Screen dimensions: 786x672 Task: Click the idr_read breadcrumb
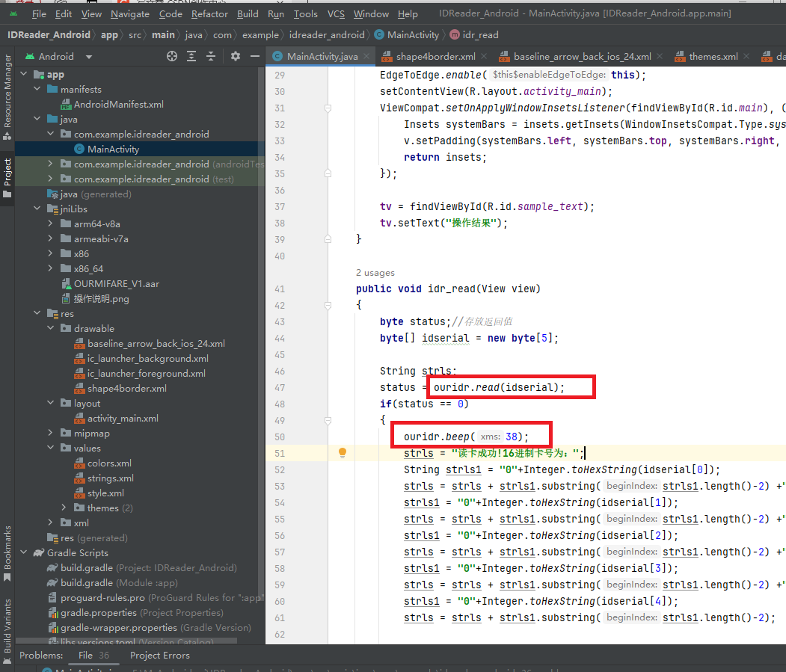481,34
